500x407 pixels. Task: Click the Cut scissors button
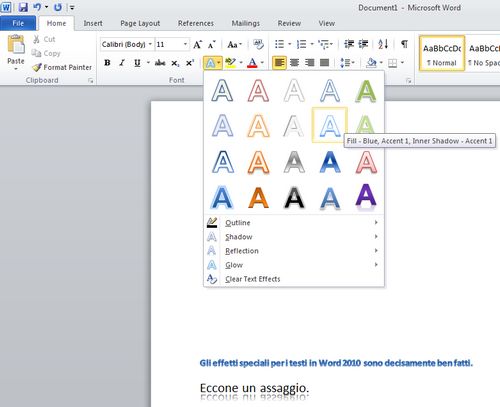pos(44,39)
